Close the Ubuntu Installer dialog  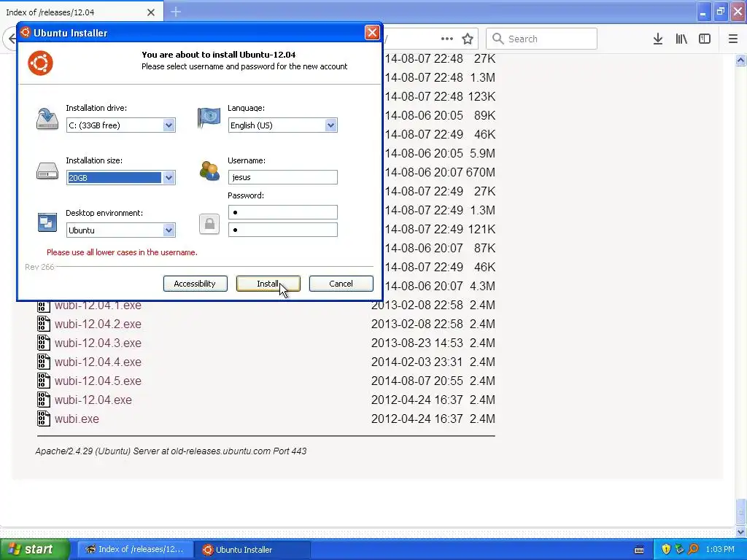click(372, 32)
